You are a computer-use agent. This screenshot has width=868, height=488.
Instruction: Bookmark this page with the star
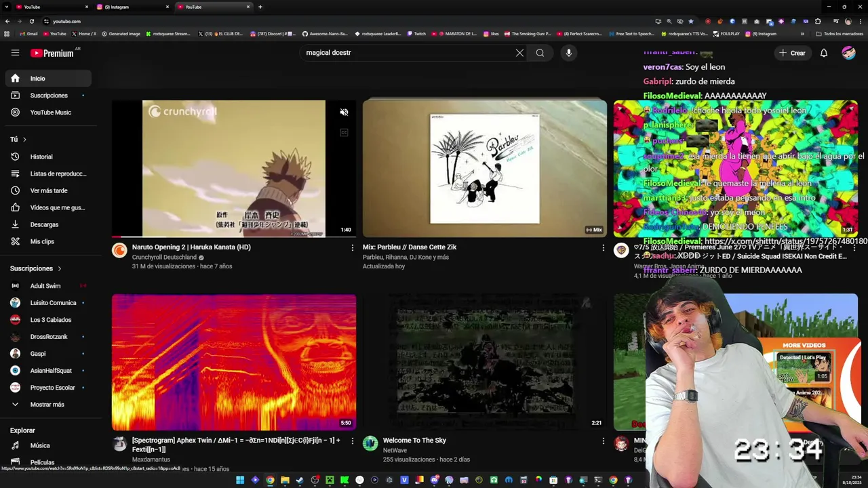tap(691, 21)
